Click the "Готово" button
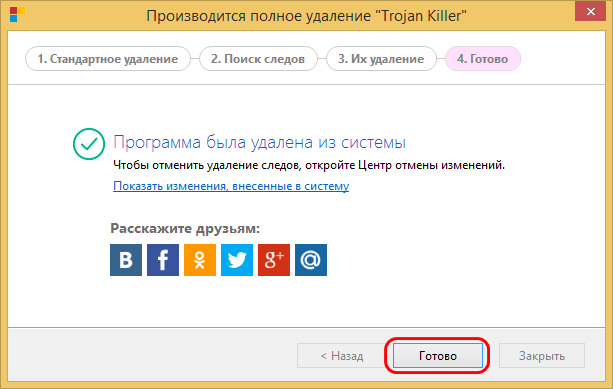Viewport: 613px width, 389px height. pyautogui.click(x=438, y=356)
